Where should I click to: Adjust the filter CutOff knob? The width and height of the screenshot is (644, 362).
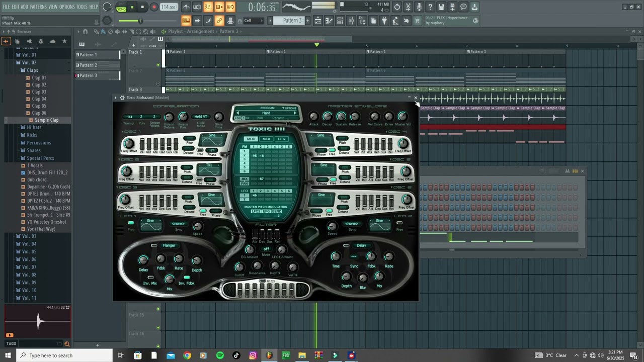tap(239, 266)
